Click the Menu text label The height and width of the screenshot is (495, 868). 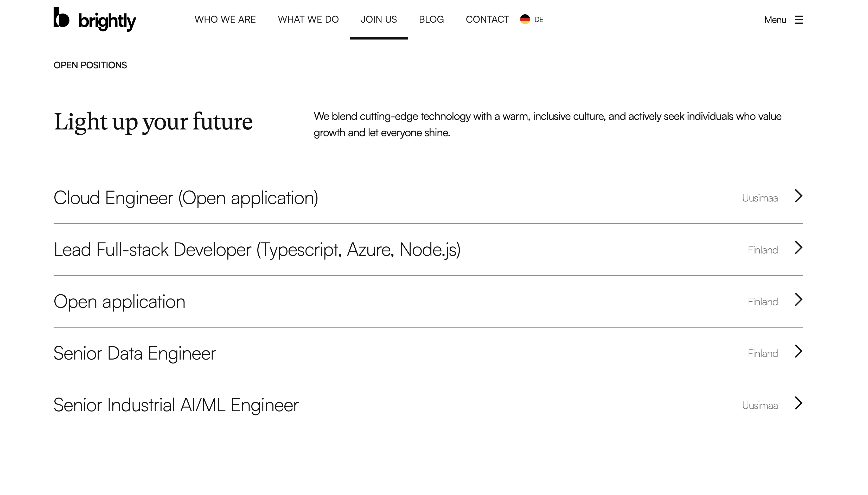pyautogui.click(x=775, y=20)
